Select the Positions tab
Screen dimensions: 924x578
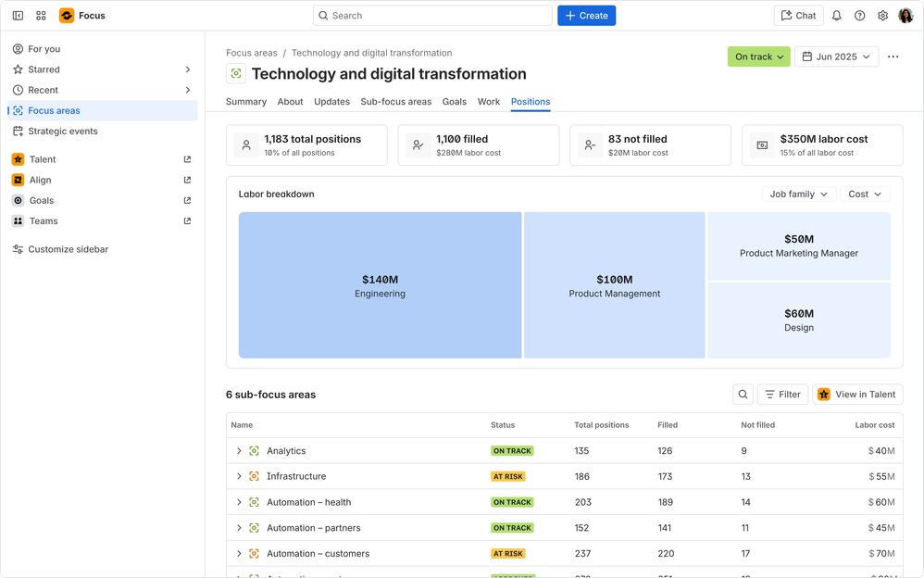click(531, 102)
